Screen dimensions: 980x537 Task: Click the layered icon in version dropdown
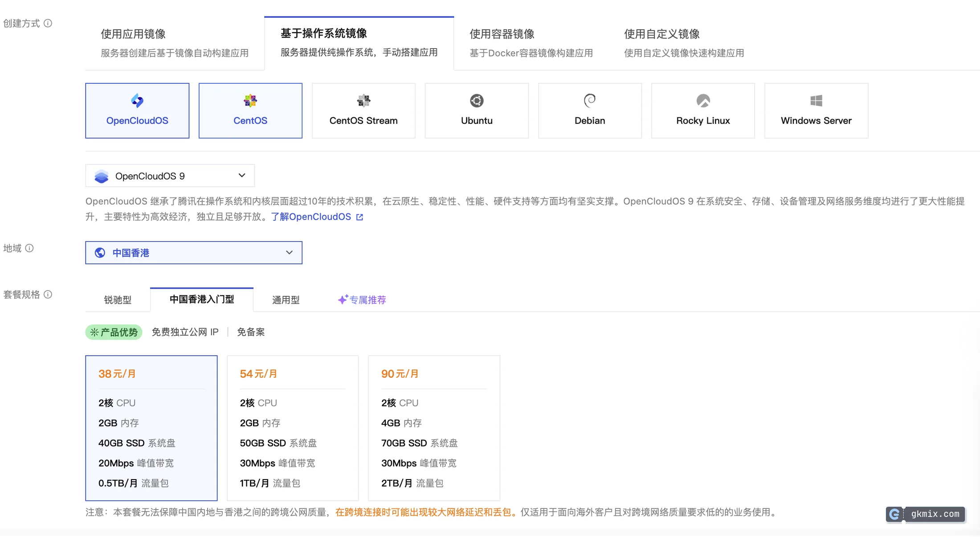[102, 176]
